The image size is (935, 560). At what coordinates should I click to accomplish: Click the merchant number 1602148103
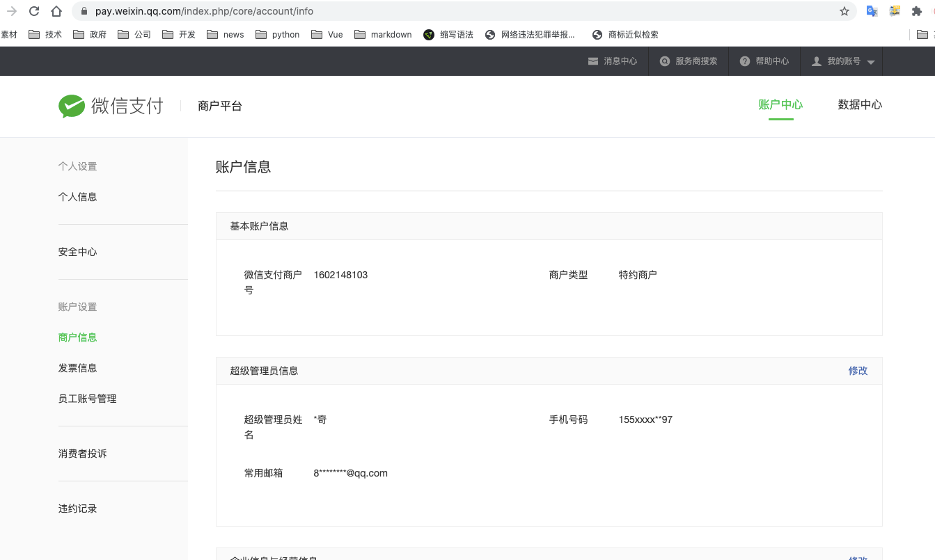point(340,275)
